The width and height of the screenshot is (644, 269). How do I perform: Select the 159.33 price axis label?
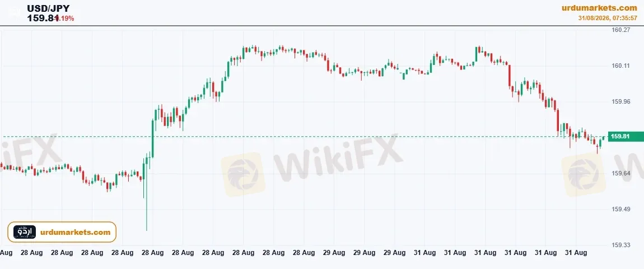[620, 245]
